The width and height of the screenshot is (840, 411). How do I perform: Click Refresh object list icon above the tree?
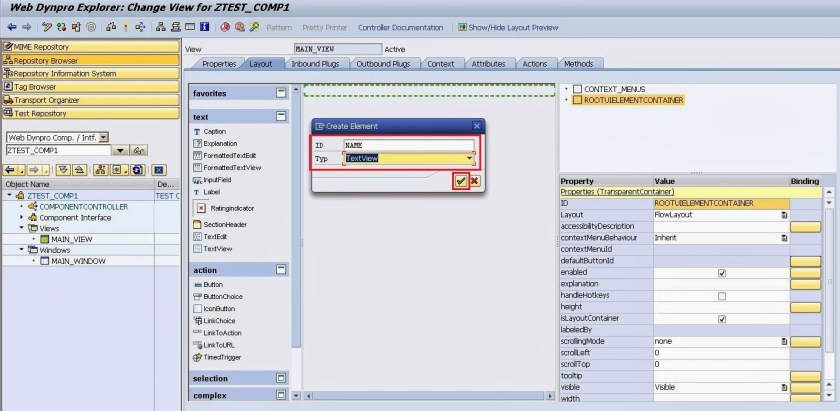tap(138, 170)
